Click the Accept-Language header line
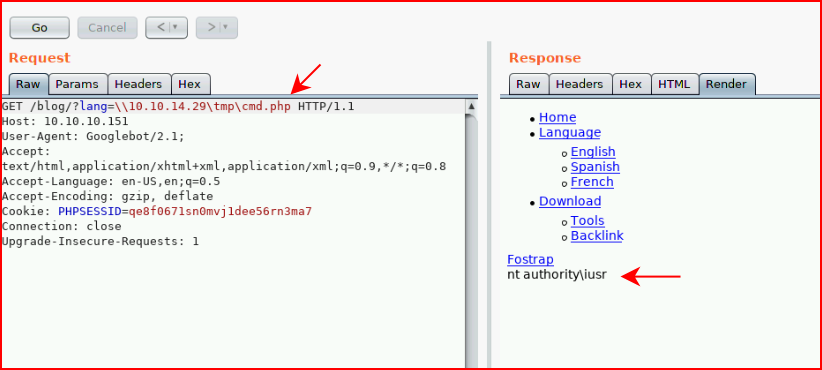Image resolution: width=822 pixels, height=370 pixels. pos(111,182)
